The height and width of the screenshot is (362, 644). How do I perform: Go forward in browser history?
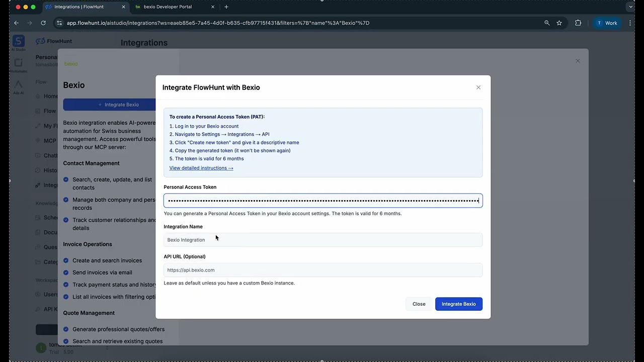pyautogui.click(x=30, y=23)
